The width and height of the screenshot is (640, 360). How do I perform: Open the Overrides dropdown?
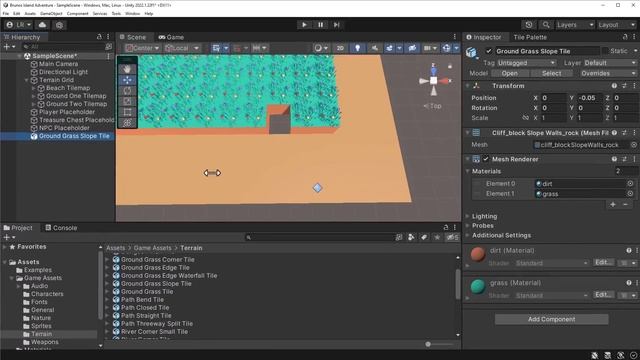pyautogui.click(x=609, y=73)
